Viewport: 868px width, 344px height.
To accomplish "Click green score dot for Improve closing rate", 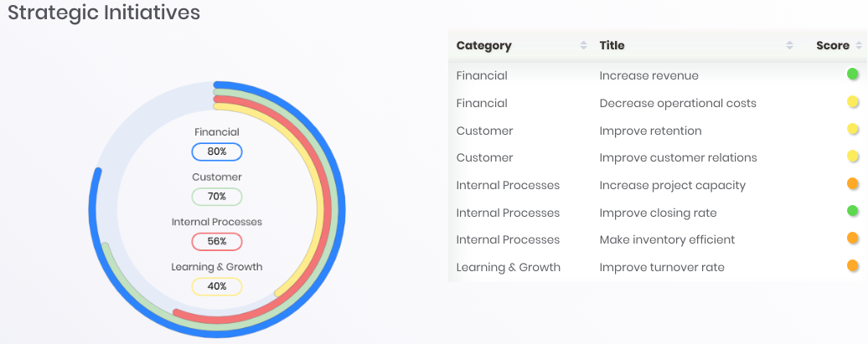I will click(853, 211).
